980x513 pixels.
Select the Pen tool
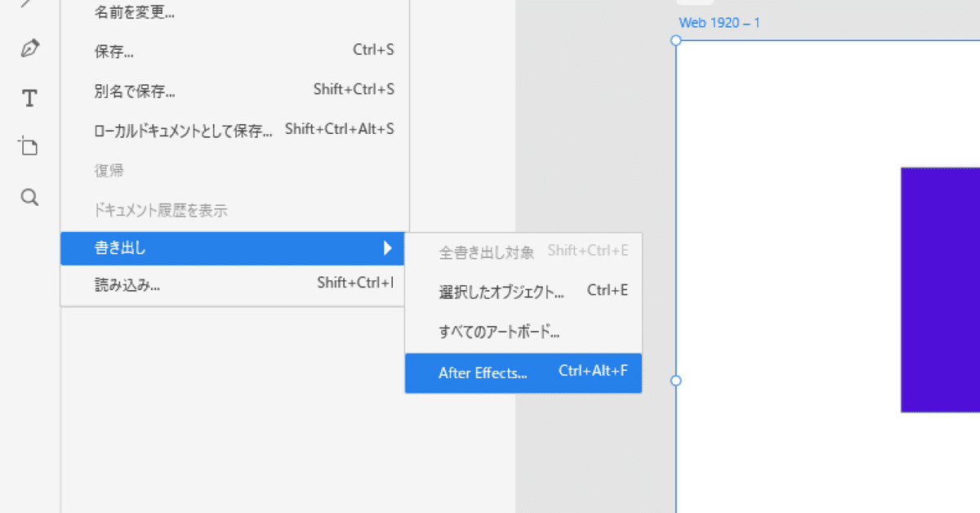click(29, 49)
